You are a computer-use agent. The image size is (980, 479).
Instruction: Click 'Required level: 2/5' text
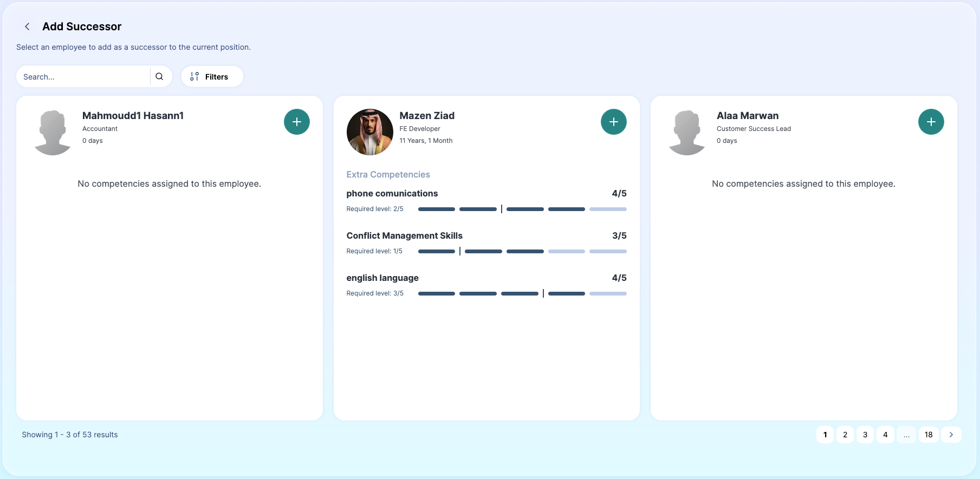pos(375,209)
